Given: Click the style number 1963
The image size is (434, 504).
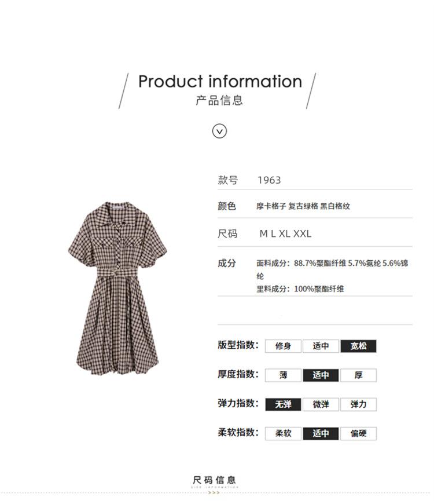Looking at the screenshot, I should (269, 180).
